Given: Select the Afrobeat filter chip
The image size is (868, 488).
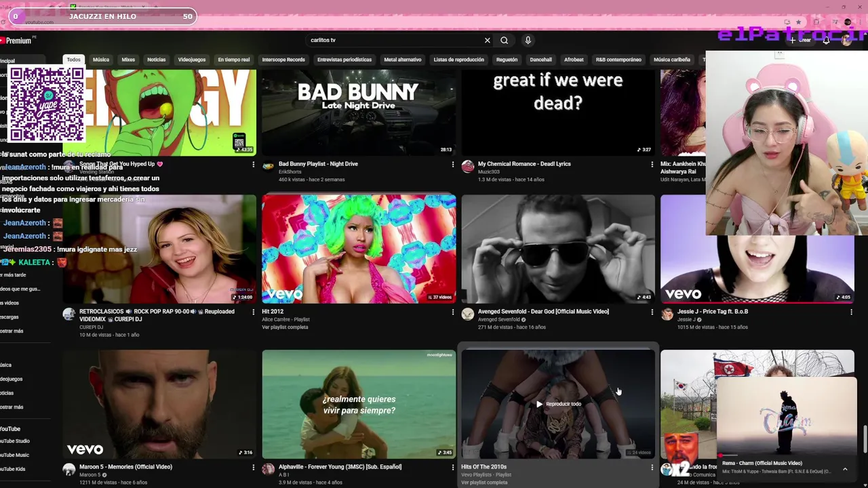Looking at the screenshot, I should click(574, 60).
